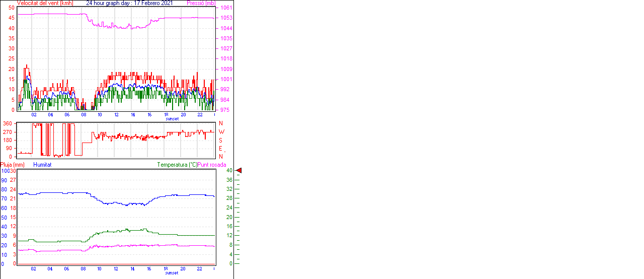Click the red triangle marker beside temperature scale

coord(239,171)
